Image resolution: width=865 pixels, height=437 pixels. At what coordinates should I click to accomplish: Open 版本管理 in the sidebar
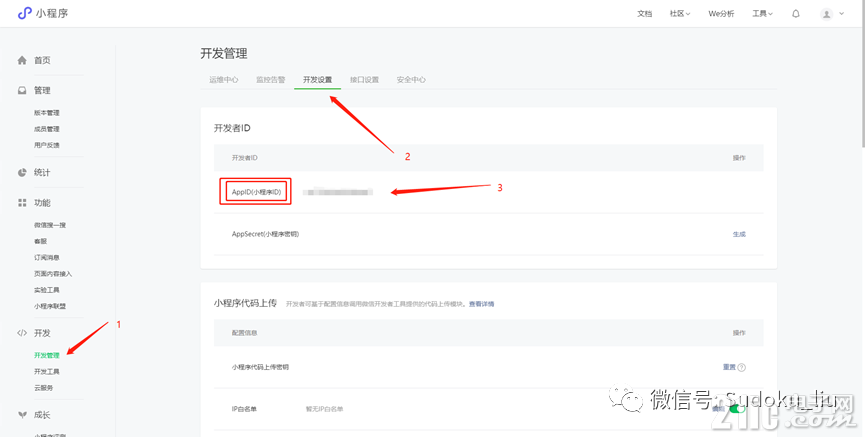pyautogui.click(x=46, y=113)
